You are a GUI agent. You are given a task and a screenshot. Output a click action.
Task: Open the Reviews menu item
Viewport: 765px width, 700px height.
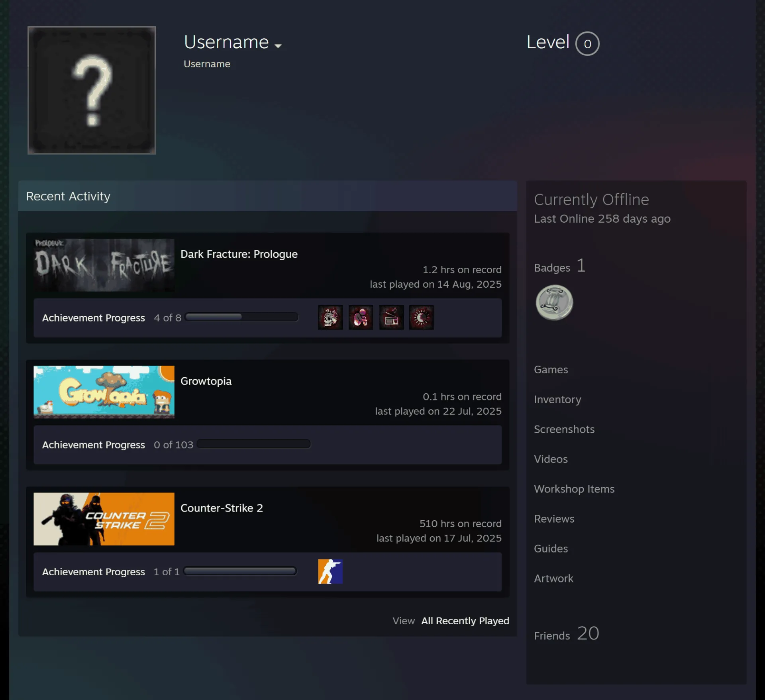[x=554, y=519]
